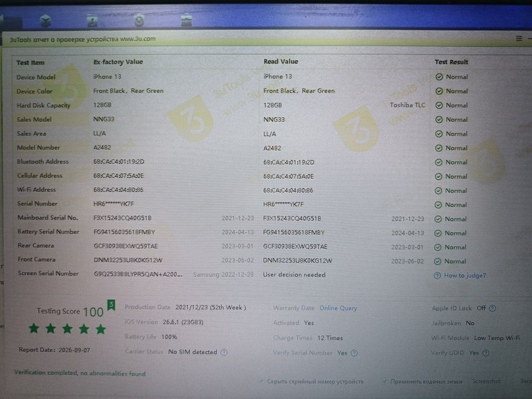The height and width of the screenshot is (399, 532).
Task: Toggle the 'Применить водяные знаки' checkbox
Action: pos(384,382)
